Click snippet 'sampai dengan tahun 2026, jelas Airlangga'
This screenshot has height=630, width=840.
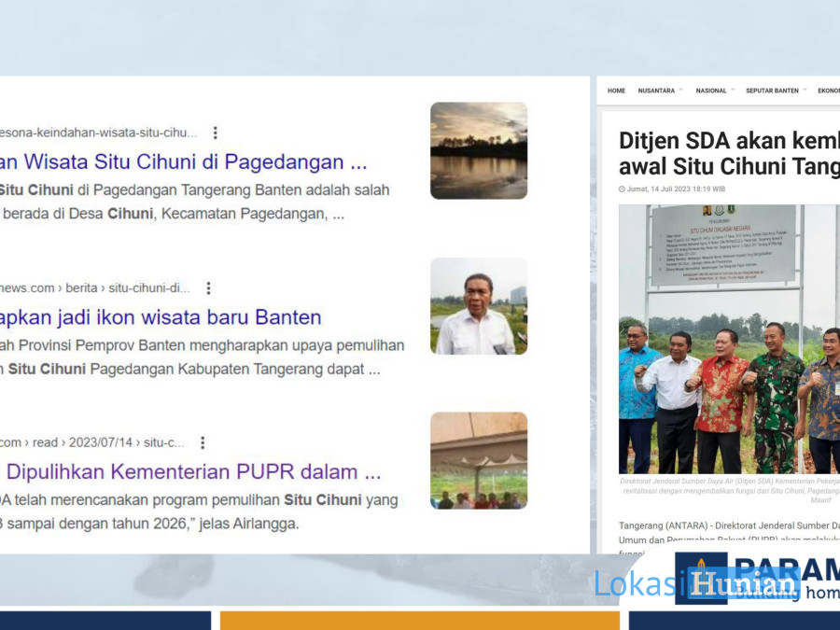[x=149, y=524]
